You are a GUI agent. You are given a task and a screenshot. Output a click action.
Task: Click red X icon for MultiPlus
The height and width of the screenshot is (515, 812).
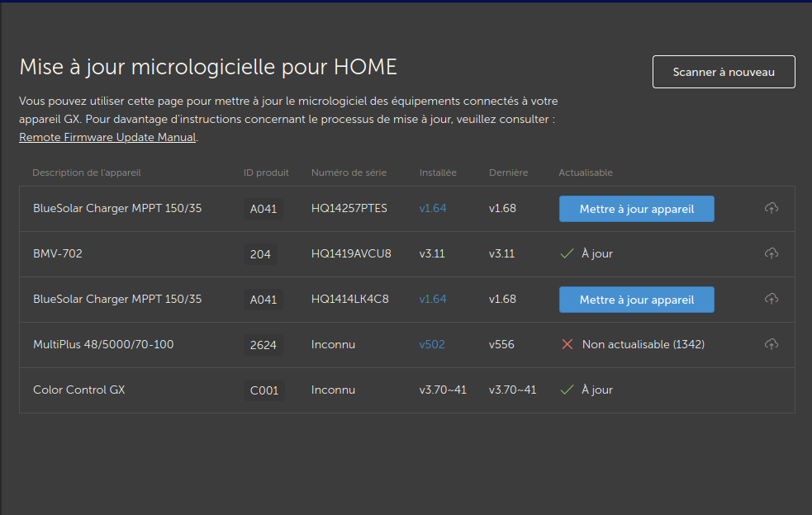point(567,344)
